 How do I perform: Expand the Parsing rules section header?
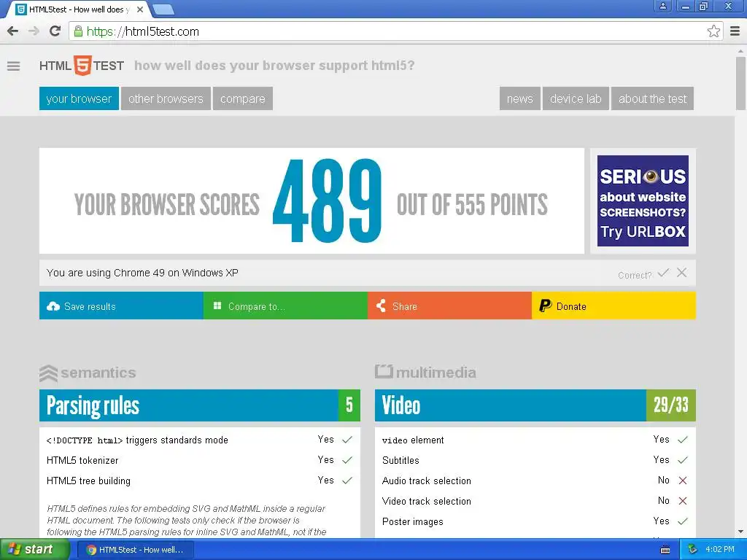[200, 405]
